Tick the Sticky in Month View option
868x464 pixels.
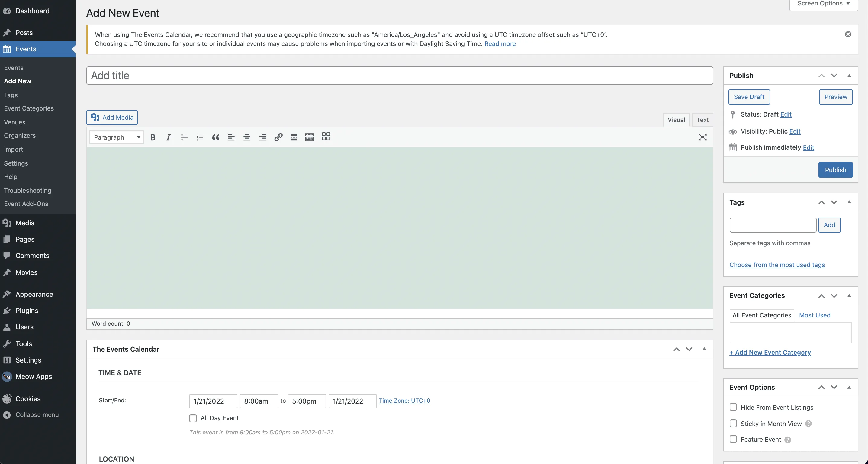[x=733, y=423]
